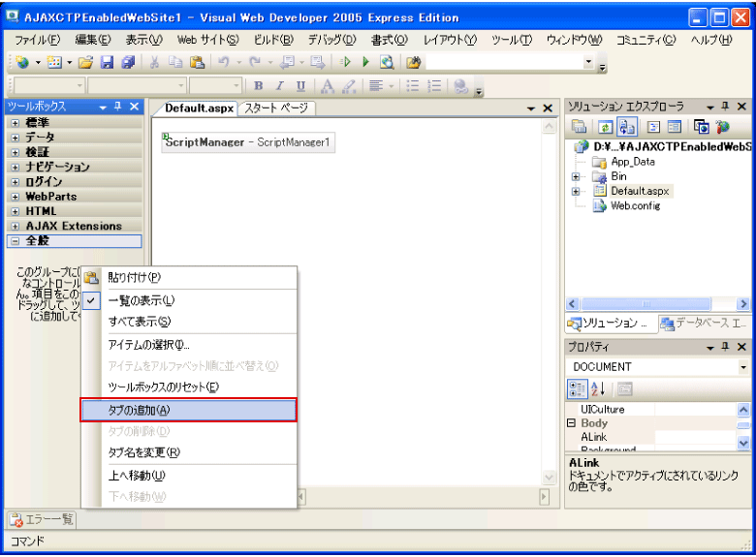Open the デバッグ(D) menu

(331, 40)
